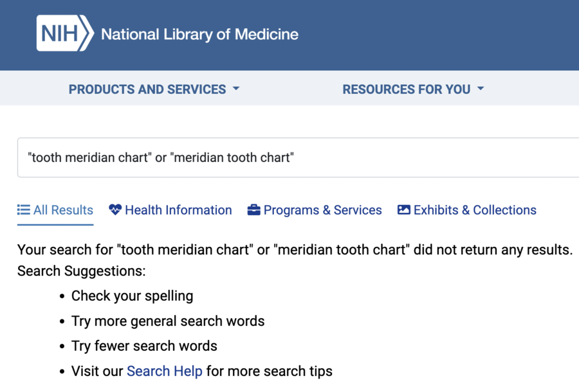
Task: Switch to the Health Information tab
Action: pos(170,210)
